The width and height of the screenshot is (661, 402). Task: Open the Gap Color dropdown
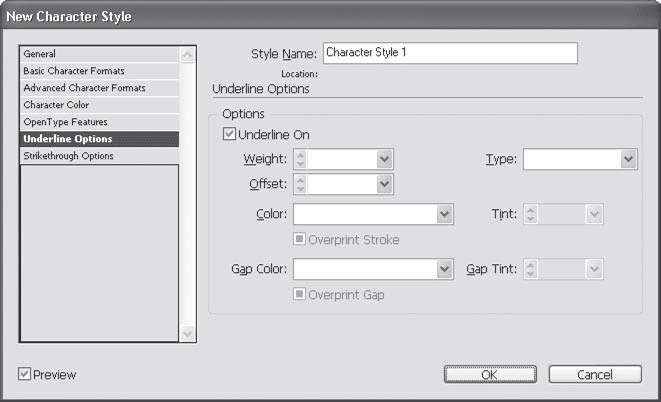[x=445, y=269]
